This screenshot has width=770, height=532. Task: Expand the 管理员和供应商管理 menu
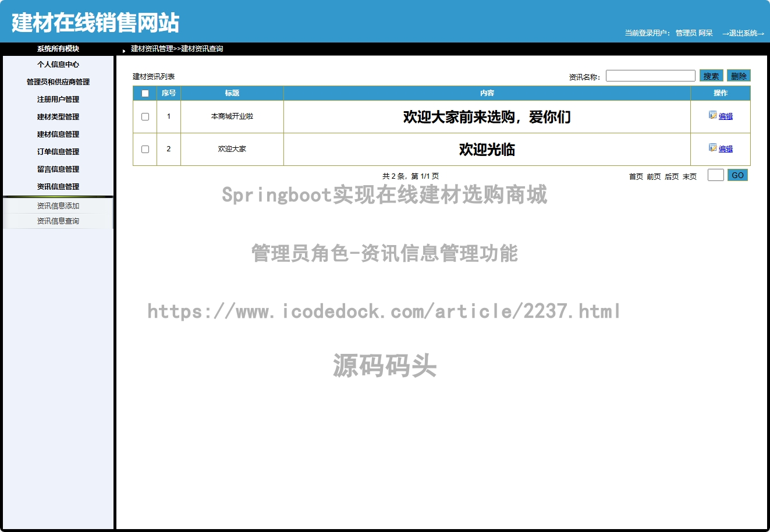(x=58, y=82)
